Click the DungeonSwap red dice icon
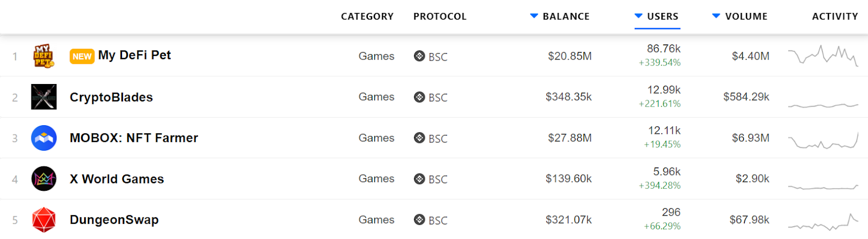868x239 pixels. click(44, 219)
